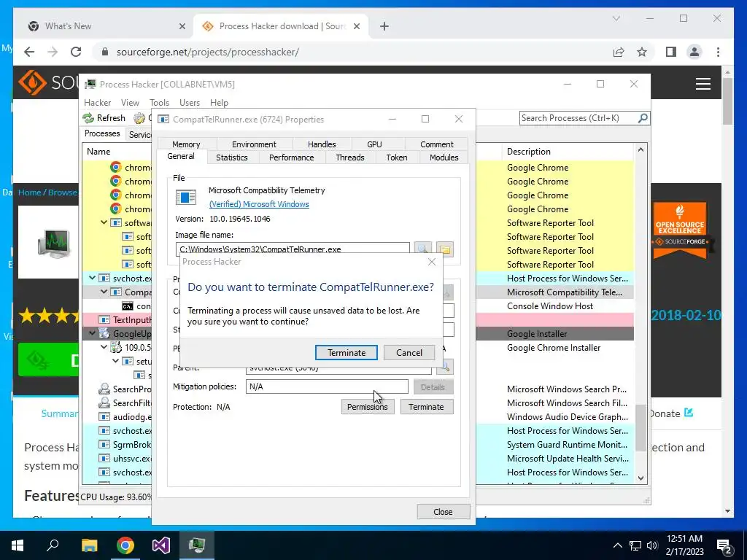Select the Statistics tab

(x=232, y=157)
